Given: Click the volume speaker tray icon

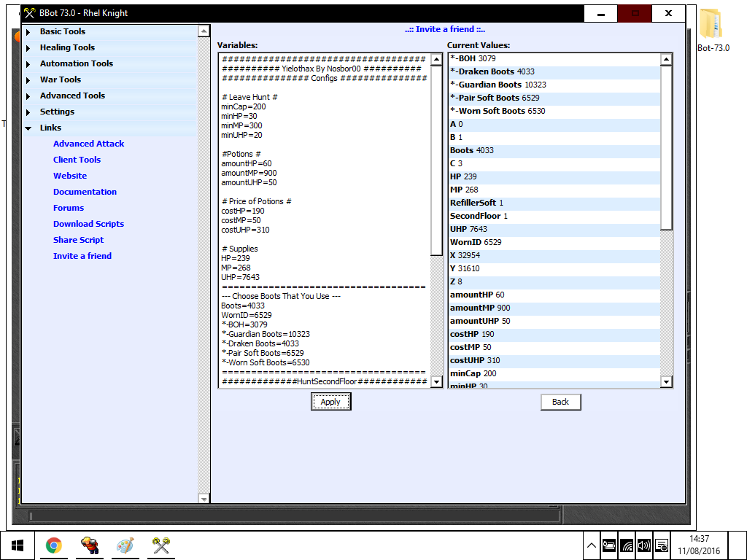Looking at the screenshot, I should pos(643,545).
